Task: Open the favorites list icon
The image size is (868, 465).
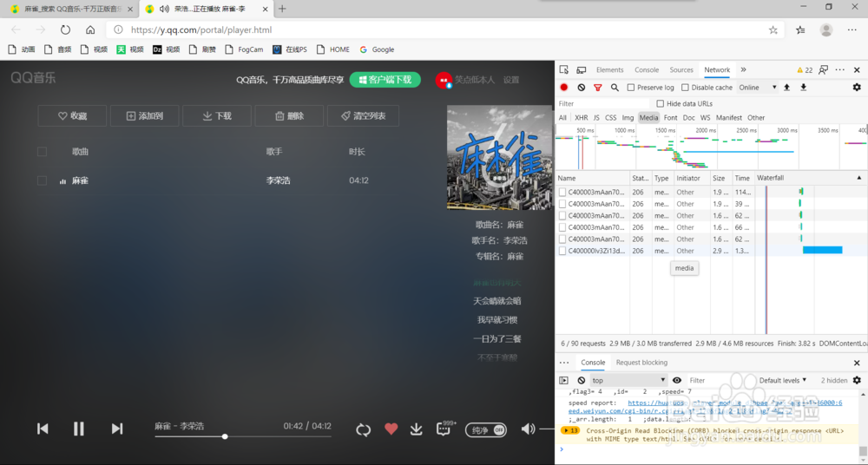Action: click(x=800, y=29)
